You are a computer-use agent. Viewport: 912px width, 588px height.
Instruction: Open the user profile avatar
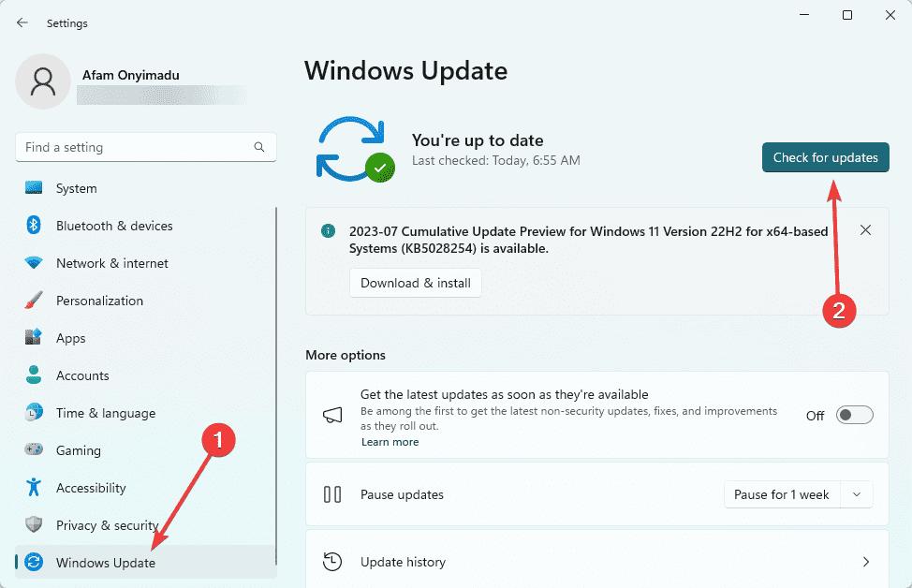click(43, 81)
